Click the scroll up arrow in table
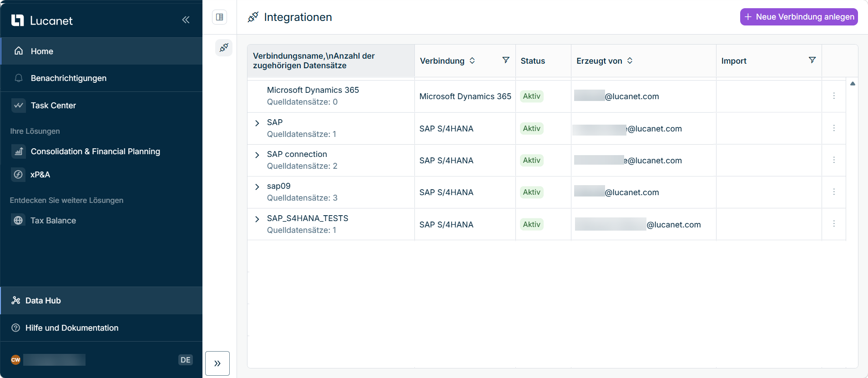This screenshot has width=868, height=378. coord(853,84)
